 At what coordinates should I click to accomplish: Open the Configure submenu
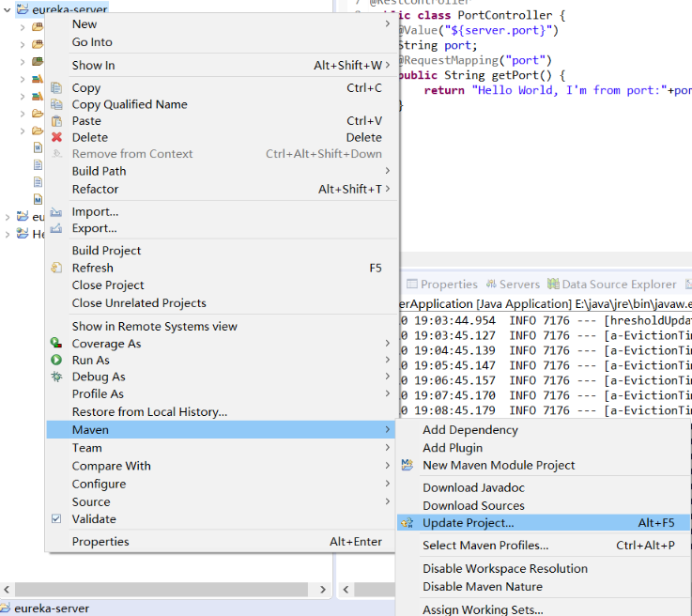coord(221,484)
